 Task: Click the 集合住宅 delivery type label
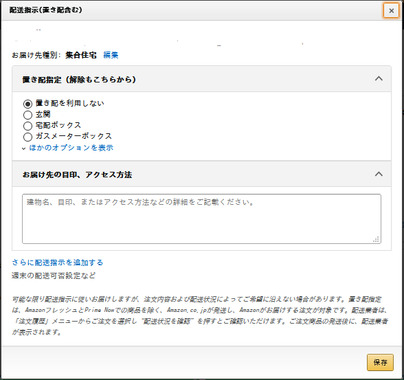[81, 55]
